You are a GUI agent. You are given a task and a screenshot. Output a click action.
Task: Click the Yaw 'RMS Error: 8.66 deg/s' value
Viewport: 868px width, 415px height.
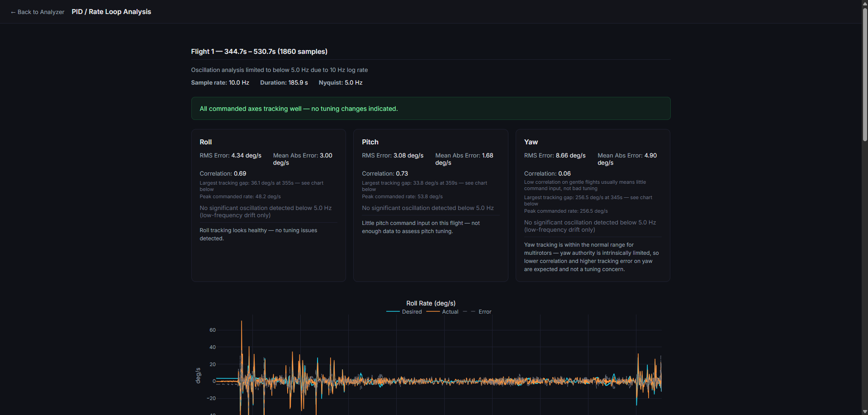click(x=555, y=156)
